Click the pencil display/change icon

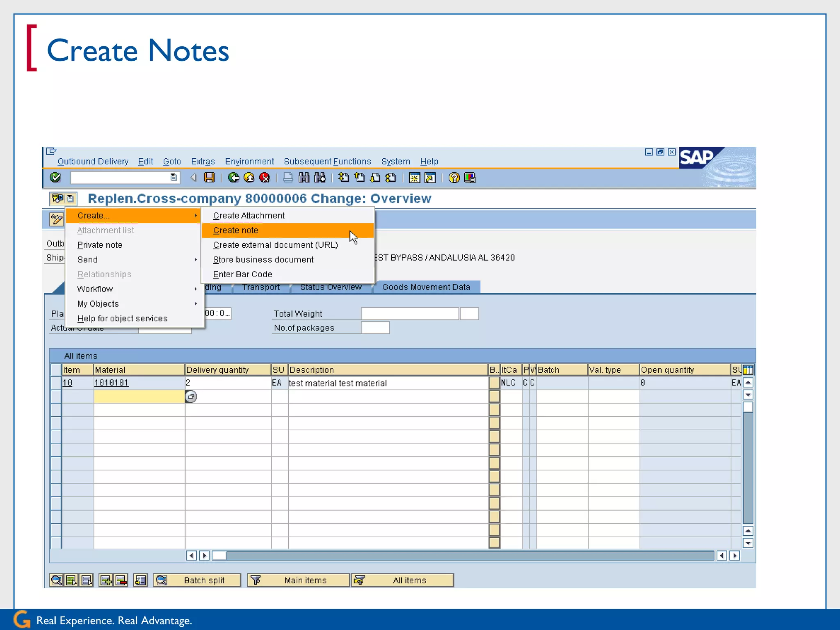pyautogui.click(x=56, y=219)
